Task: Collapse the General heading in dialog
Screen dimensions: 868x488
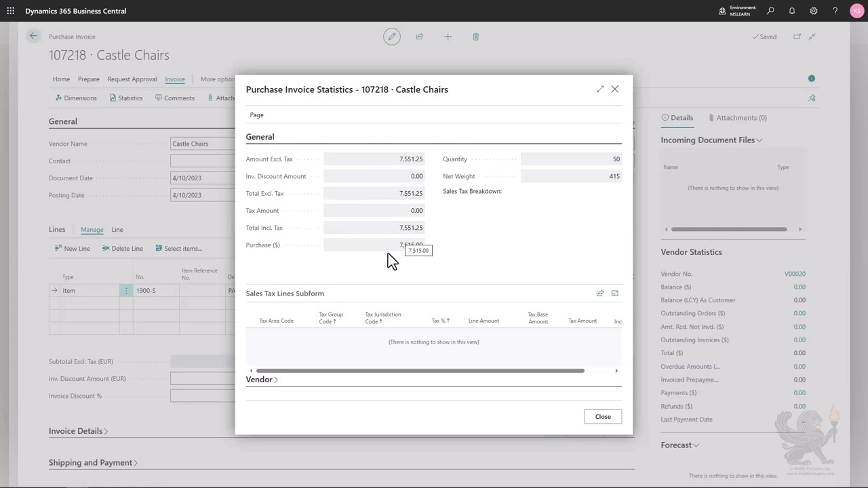Action: point(260,137)
